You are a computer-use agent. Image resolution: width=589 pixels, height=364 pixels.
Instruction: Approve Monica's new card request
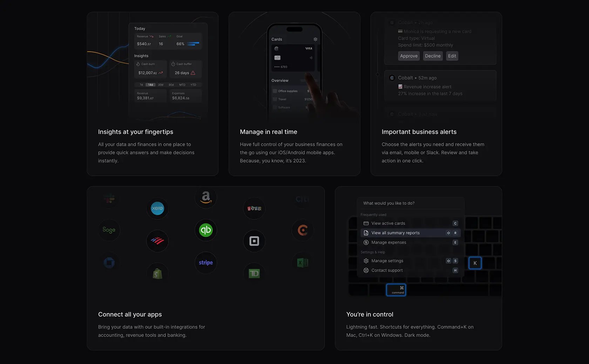(409, 56)
